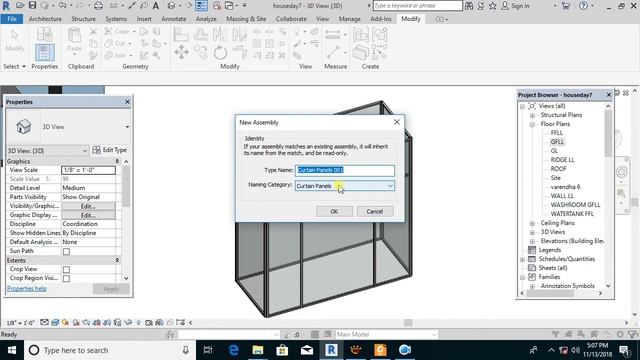
Task: Open Naming Category dropdown in New Assembly
Action: [x=344, y=186]
